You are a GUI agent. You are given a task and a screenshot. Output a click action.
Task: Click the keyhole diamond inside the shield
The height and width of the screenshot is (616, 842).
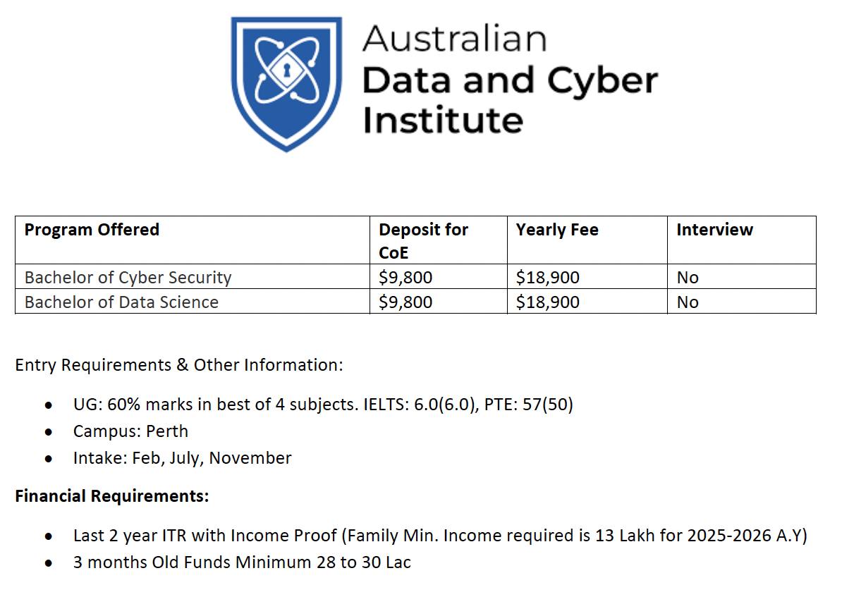(x=287, y=70)
